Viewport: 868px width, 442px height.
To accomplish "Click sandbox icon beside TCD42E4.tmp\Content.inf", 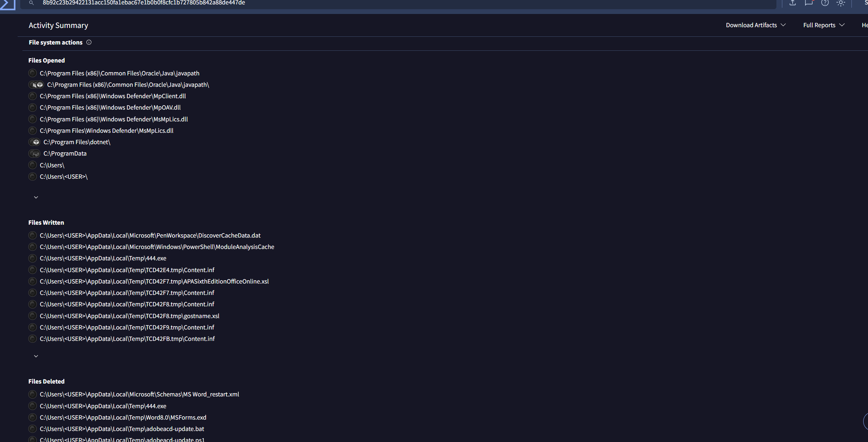I will [33, 270].
